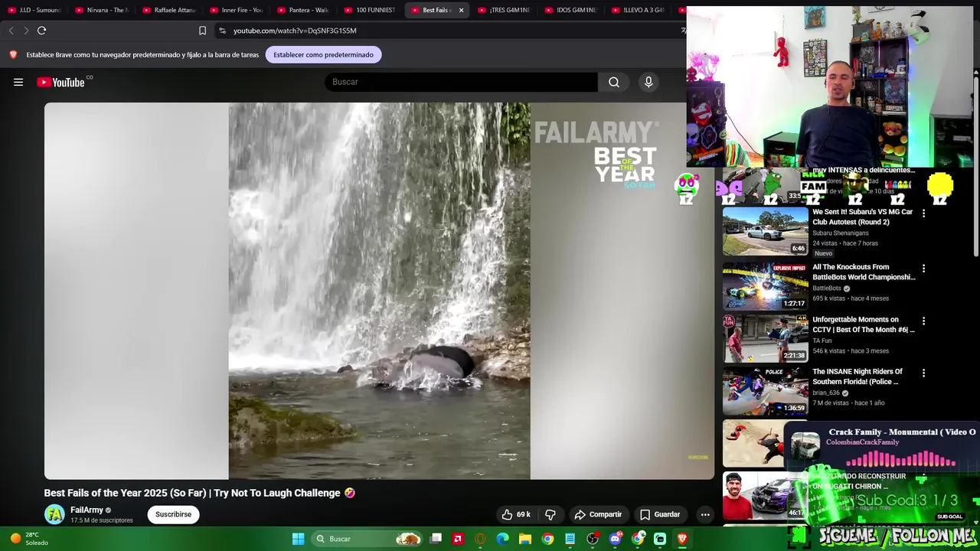Open The INSANE Night Riders video title
Screen dimensions: 980x551
[857, 377]
